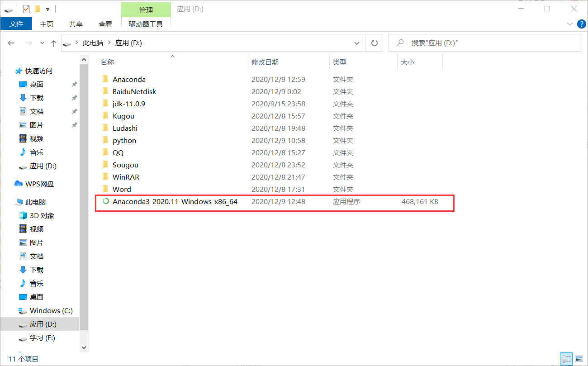Screen dimensions: 588x366
Task: Click the python folder icon
Action: (x=105, y=140)
